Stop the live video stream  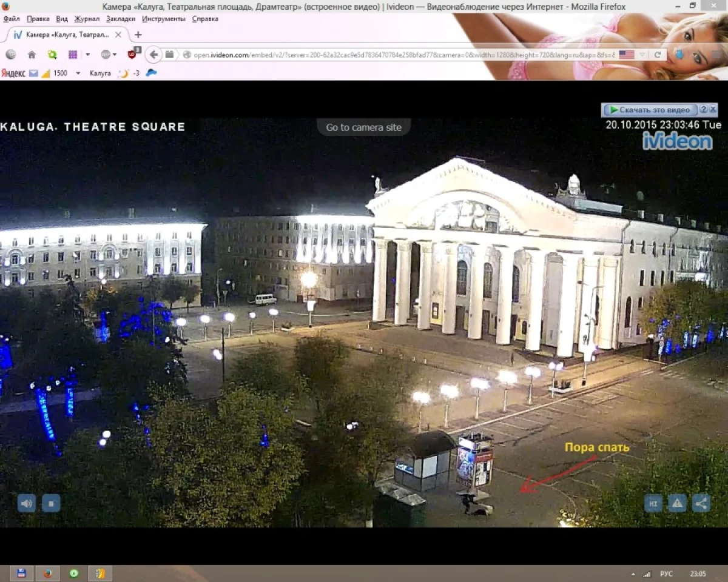[x=51, y=503]
